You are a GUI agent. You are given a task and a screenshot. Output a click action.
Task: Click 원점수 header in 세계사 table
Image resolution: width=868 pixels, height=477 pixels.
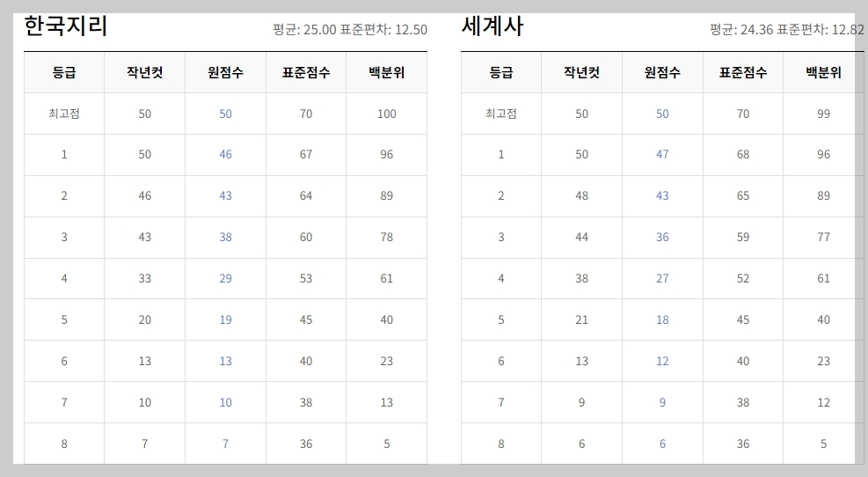tap(662, 72)
